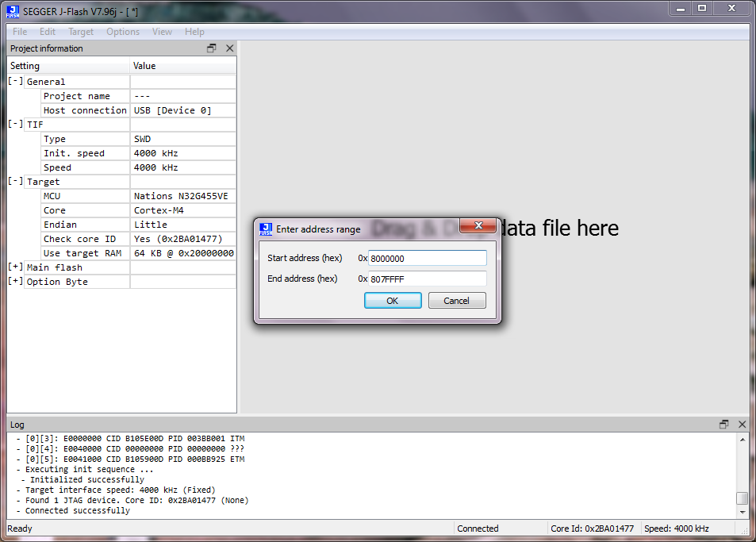Screen dimensions: 756x542
Task: Minimize the J-Flash window
Action: 681,9
